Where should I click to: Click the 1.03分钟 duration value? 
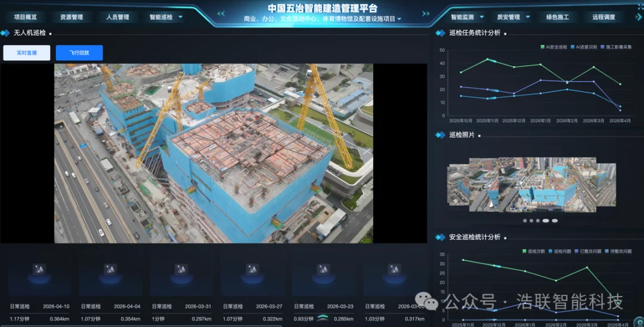point(374,319)
